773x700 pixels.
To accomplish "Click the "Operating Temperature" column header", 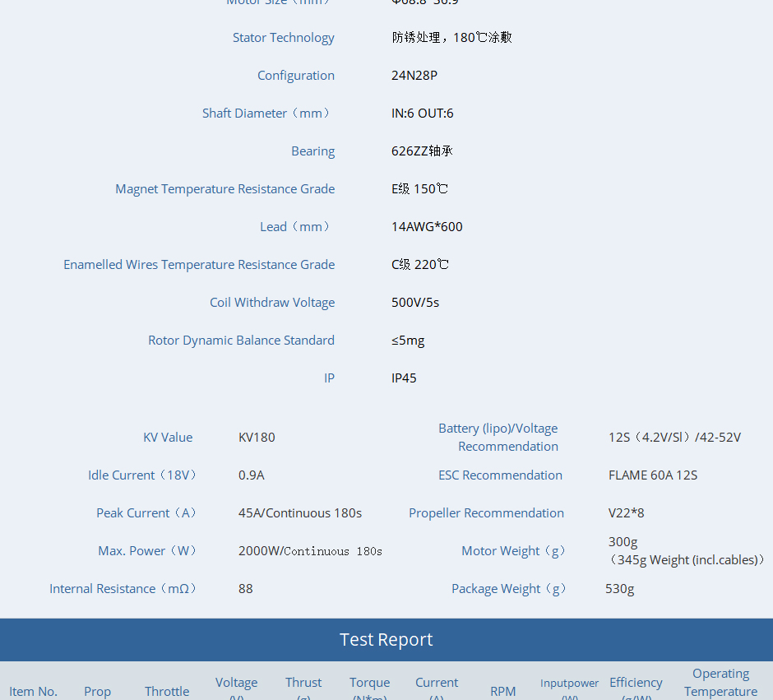I will (x=720, y=682).
